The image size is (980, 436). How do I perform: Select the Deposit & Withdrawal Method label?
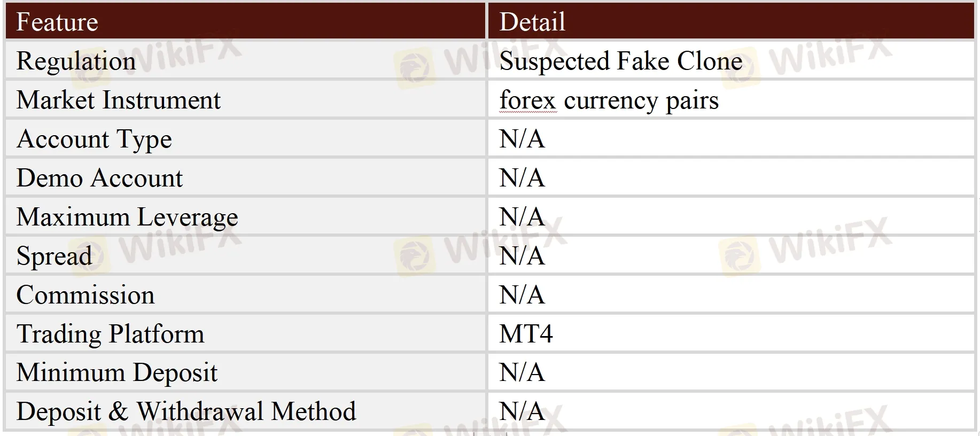tap(186, 411)
